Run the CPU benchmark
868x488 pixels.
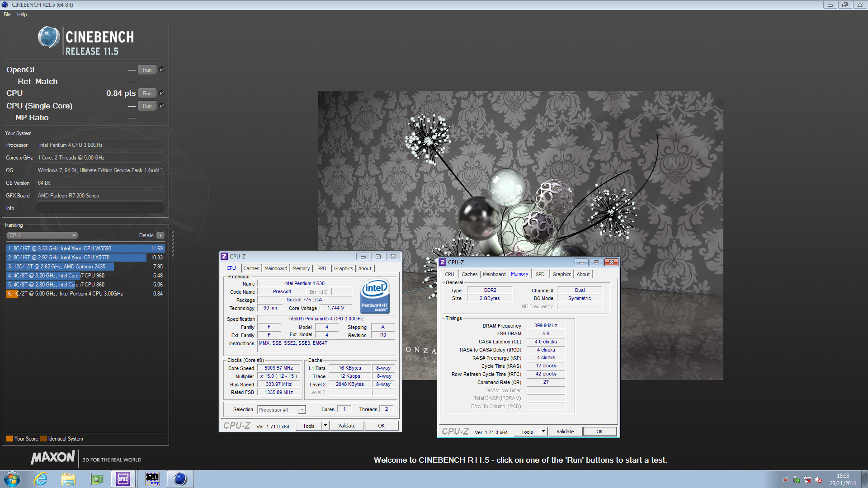click(147, 93)
